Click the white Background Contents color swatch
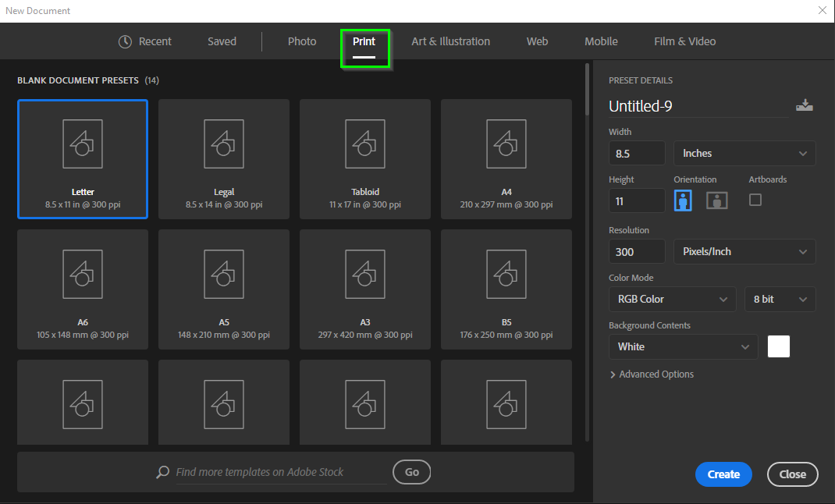The image size is (835, 504). tap(778, 346)
